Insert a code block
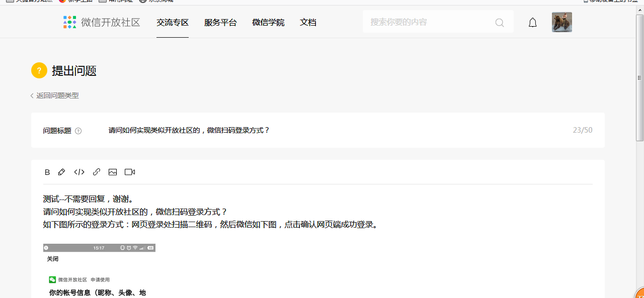Image resolution: width=644 pixels, height=298 pixels. point(79,172)
